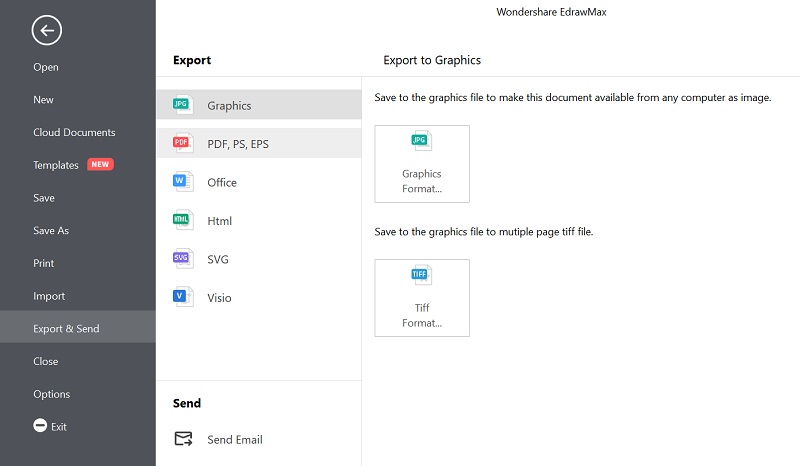Click the Exit minus icon
This screenshot has width=800, height=466.
tap(40, 425)
